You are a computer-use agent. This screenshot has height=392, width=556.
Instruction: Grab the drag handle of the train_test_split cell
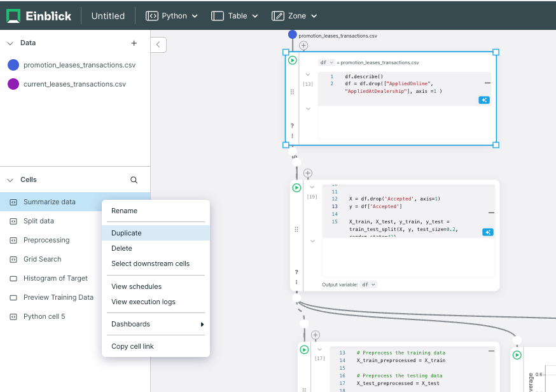tap(296, 230)
